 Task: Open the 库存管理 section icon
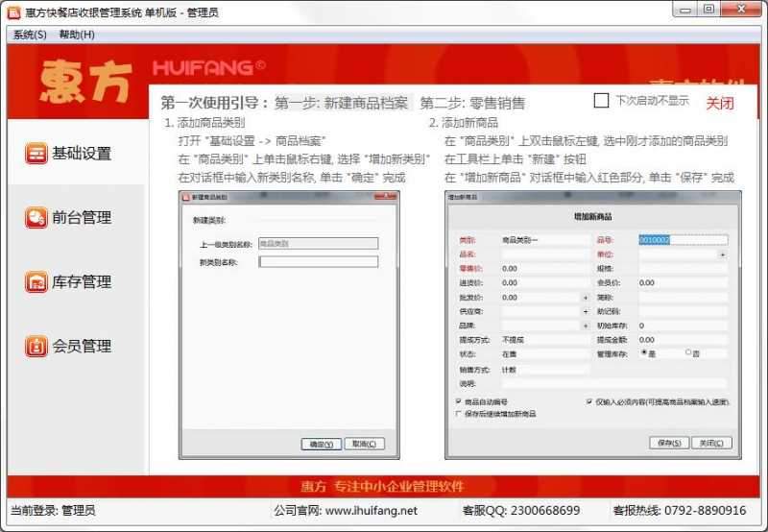click(36, 282)
